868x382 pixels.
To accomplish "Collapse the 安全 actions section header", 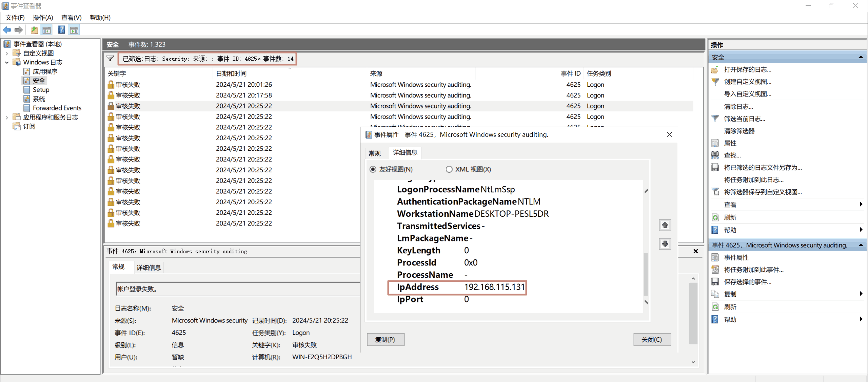I will (861, 57).
